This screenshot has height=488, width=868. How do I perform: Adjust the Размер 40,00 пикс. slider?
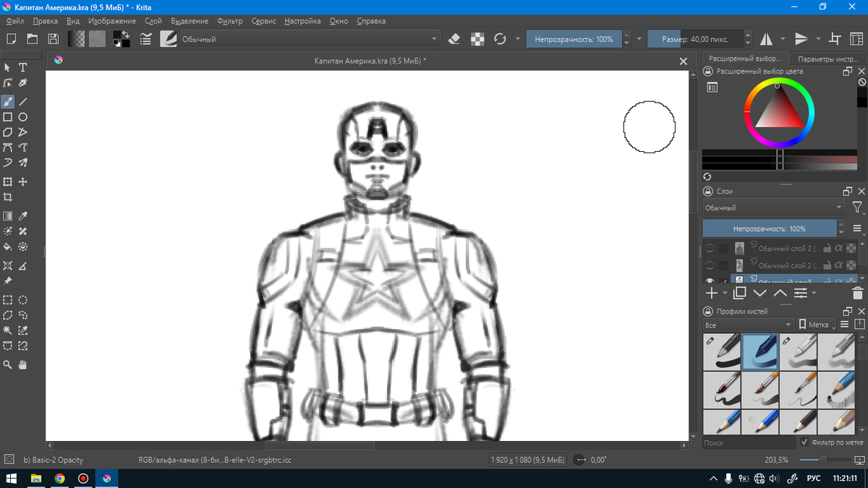click(x=694, y=39)
